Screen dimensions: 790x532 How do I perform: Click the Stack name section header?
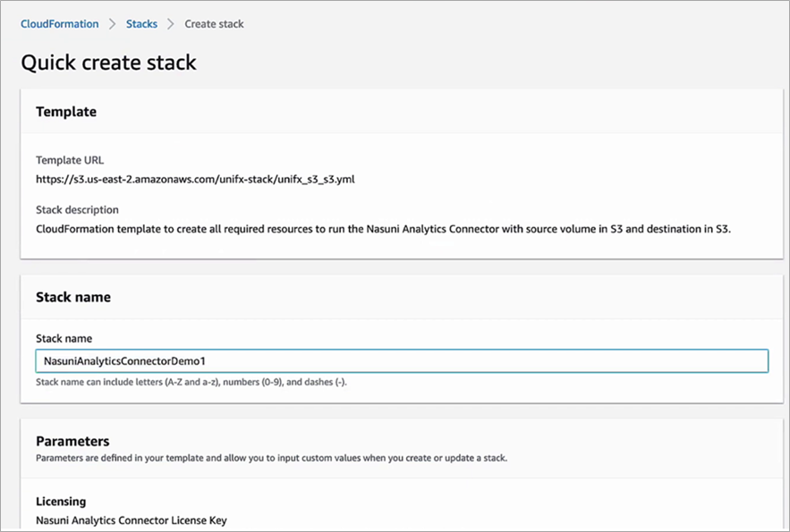pyautogui.click(x=75, y=297)
